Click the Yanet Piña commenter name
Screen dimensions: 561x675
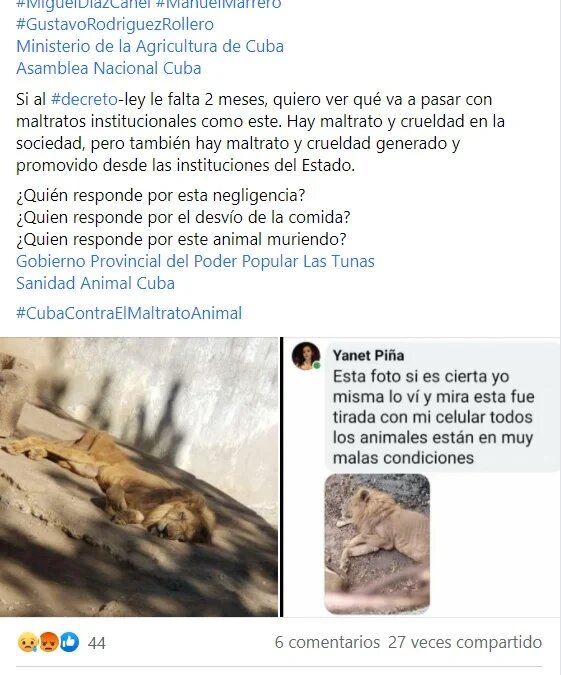pos(369,355)
